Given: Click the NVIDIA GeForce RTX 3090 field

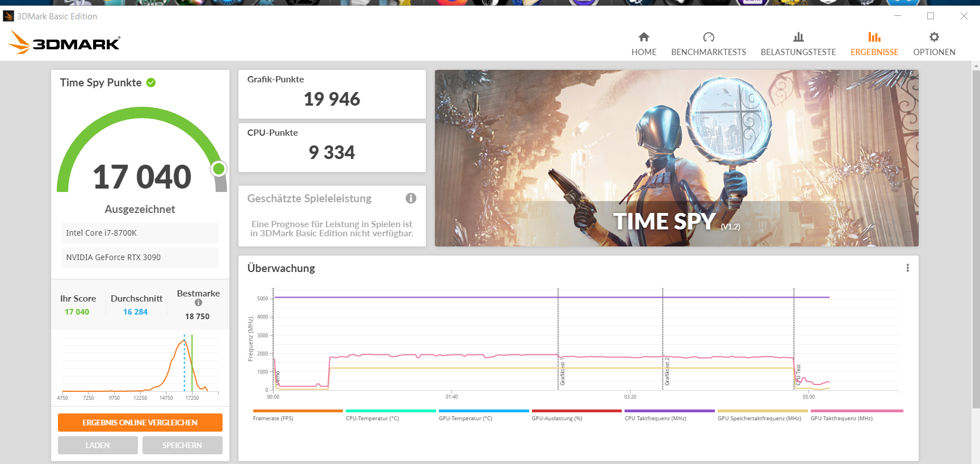Looking at the screenshot, I should pos(140,257).
